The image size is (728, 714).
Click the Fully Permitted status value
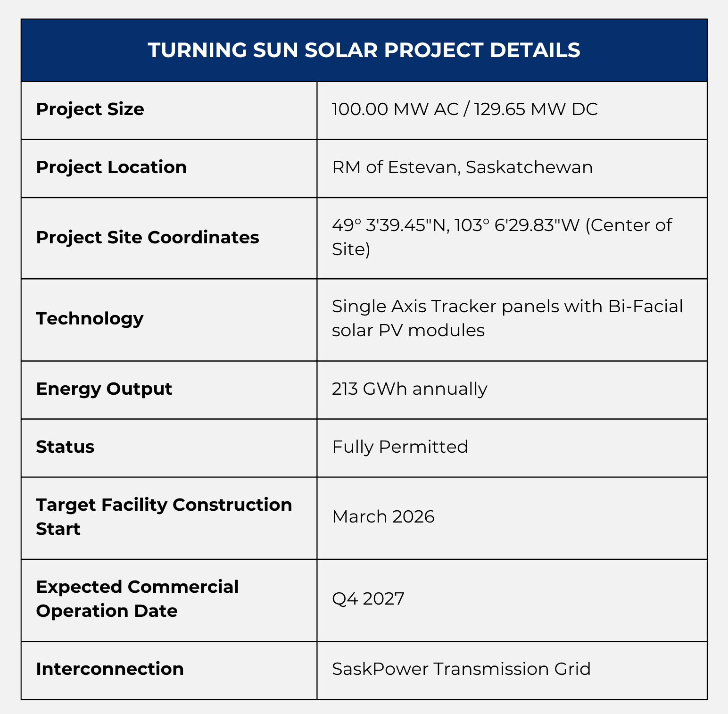[400, 447]
